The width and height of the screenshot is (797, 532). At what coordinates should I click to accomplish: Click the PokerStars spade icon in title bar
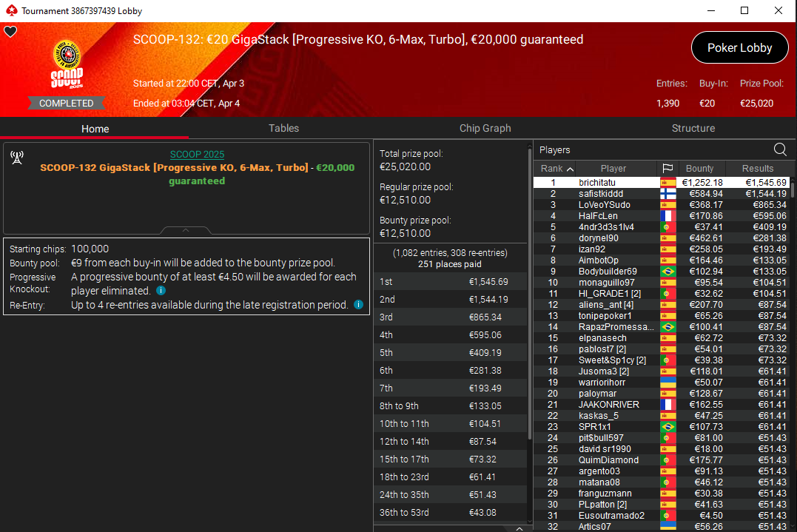pos(11,10)
